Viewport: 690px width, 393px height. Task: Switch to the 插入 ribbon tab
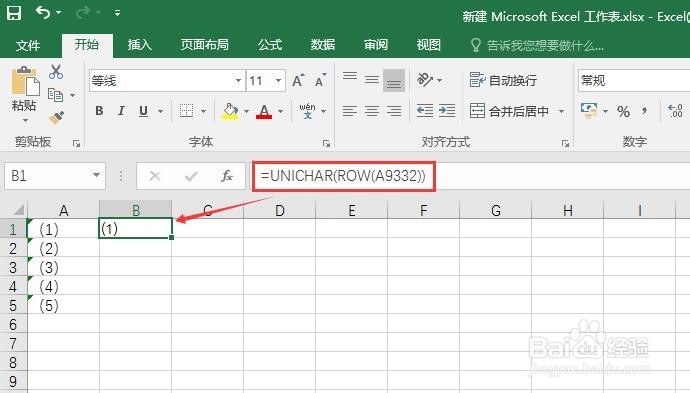139,44
